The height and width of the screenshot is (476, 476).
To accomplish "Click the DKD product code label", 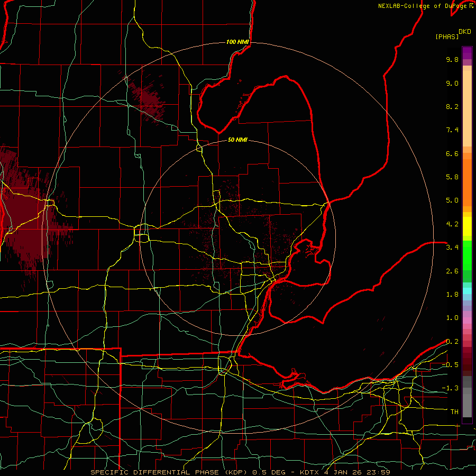I will point(464,32).
